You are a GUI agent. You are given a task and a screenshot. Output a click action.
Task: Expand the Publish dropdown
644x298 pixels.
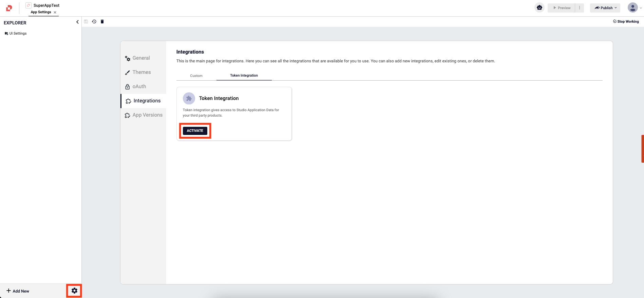click(x=605, y=8)
